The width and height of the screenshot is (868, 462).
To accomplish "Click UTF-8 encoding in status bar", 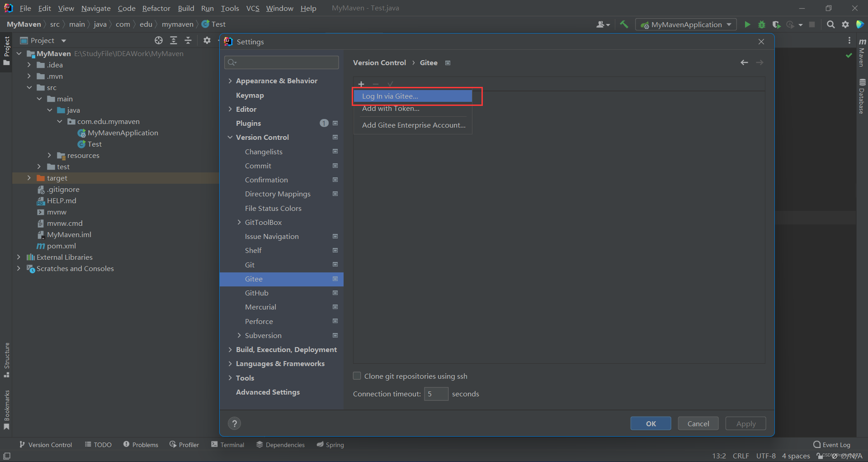I will coord(766,456).
